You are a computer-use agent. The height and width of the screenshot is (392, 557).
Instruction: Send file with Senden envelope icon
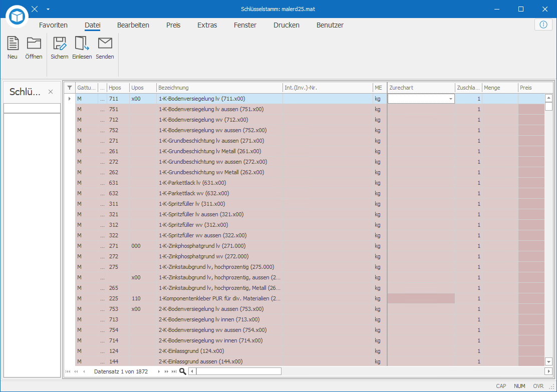click(105, 44)
